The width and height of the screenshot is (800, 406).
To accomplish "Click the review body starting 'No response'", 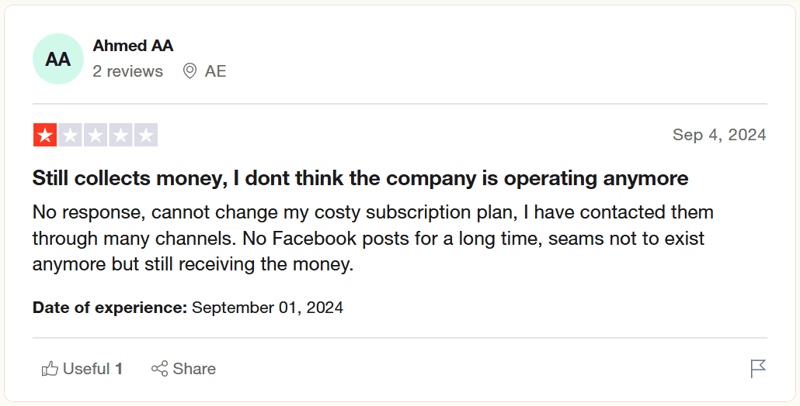I will 370,239.
